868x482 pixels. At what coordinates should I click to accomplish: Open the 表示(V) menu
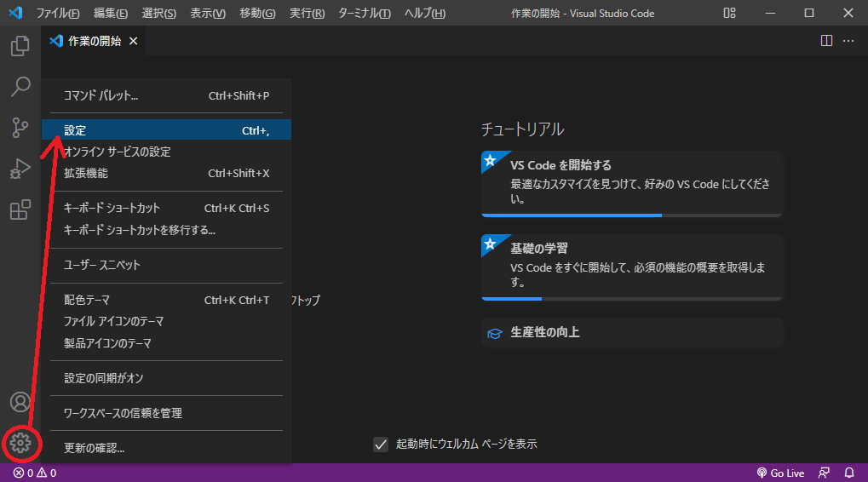(208, 14)
